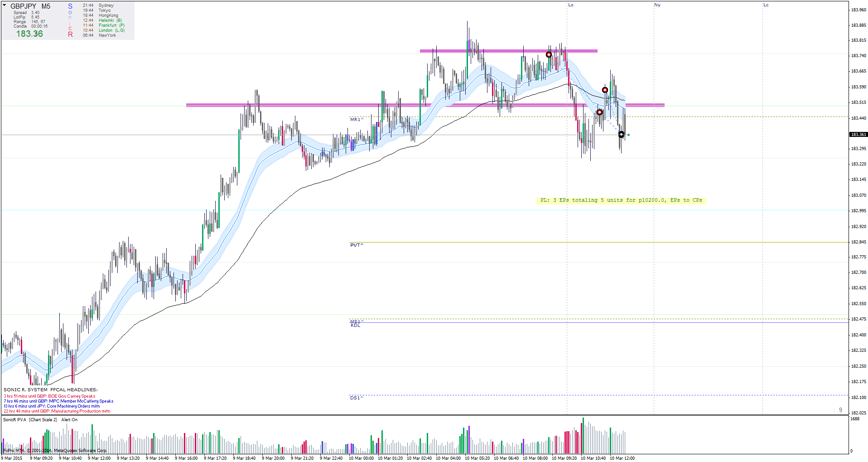Click the Tokyo 19:44 clock row
Screen dimensions: 868x462
click(96, 10)
